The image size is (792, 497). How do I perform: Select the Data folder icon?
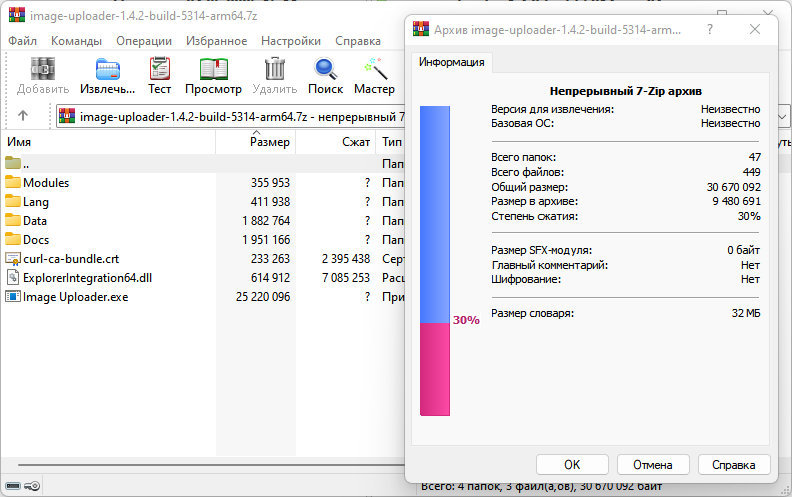click(x=13, y=220)
